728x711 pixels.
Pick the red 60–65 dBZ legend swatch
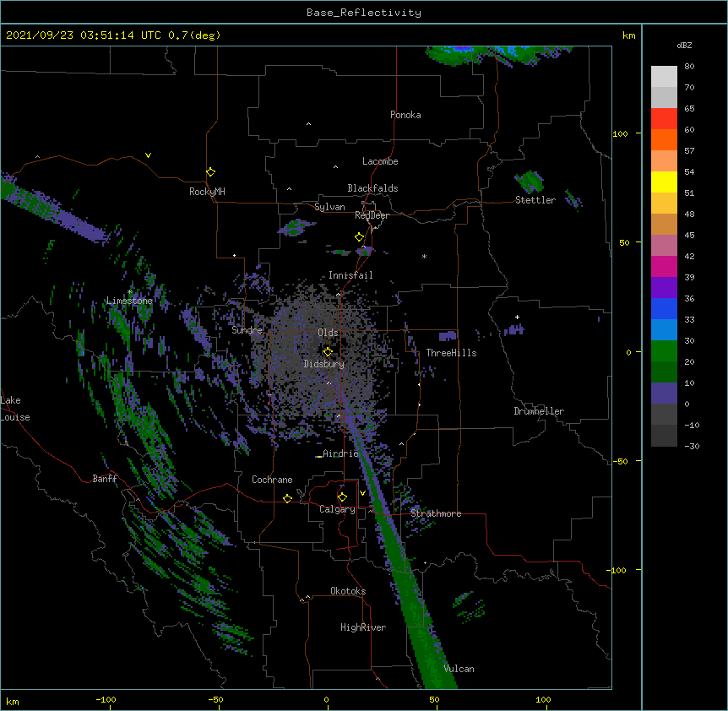664,119
